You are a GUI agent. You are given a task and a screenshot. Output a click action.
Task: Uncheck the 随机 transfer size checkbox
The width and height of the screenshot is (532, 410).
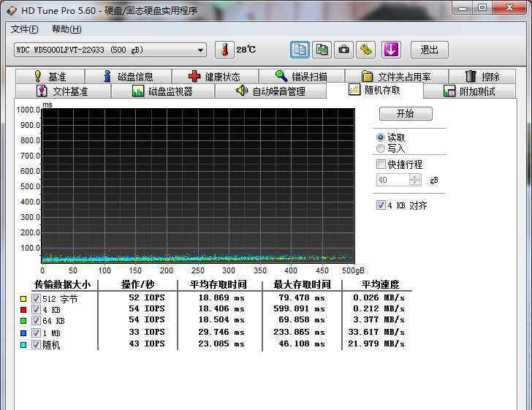tap(36, 345)
